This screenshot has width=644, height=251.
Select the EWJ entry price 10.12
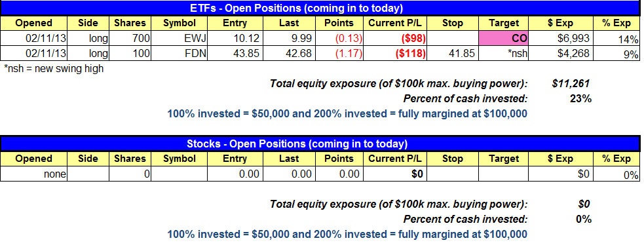(235, 39)
